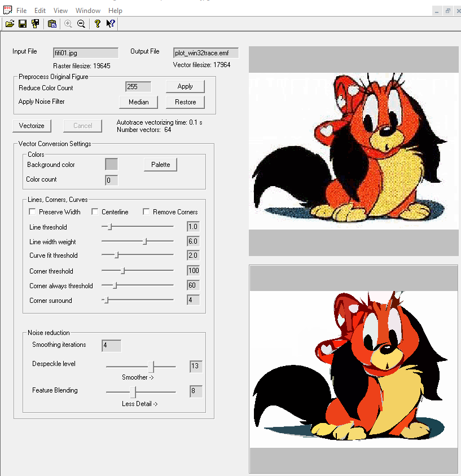Screen dimensions: 461x476
Task: Zoom out with the magnifier minus icon
Action: 81,24
